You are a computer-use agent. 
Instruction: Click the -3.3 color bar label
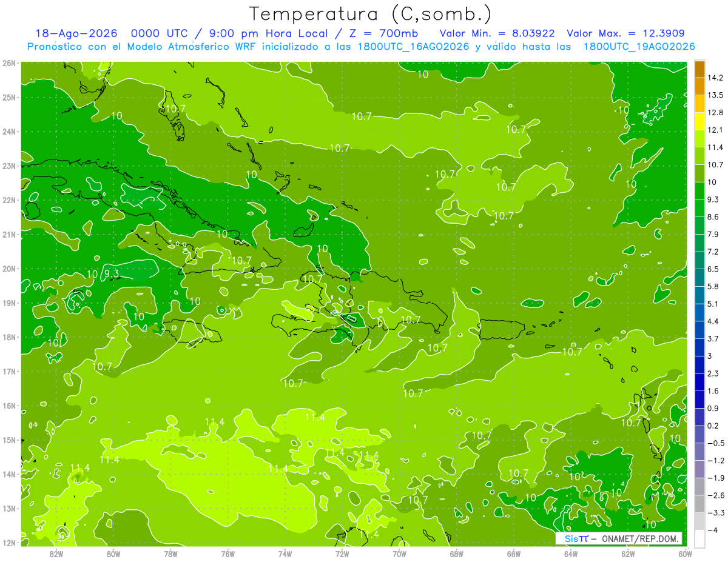[716, 513]
